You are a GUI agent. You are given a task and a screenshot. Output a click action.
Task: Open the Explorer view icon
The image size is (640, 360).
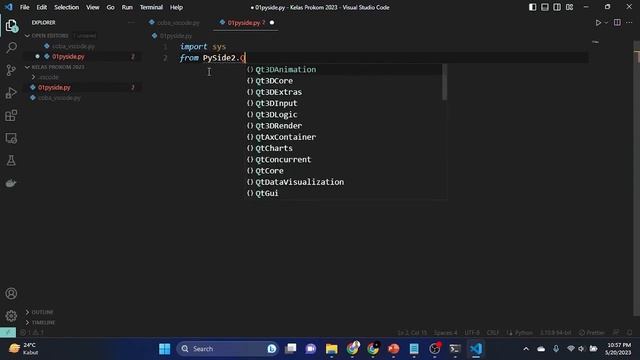click(x=11, y=25)
